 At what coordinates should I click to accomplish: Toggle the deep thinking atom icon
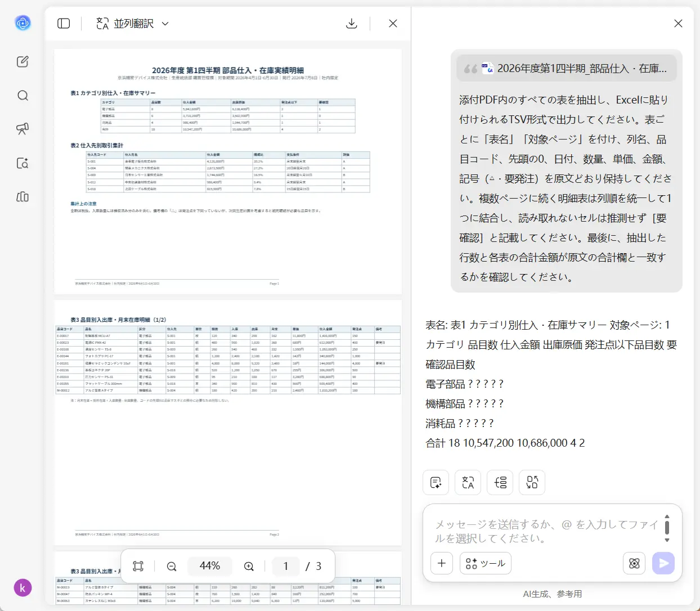(634, 563)
